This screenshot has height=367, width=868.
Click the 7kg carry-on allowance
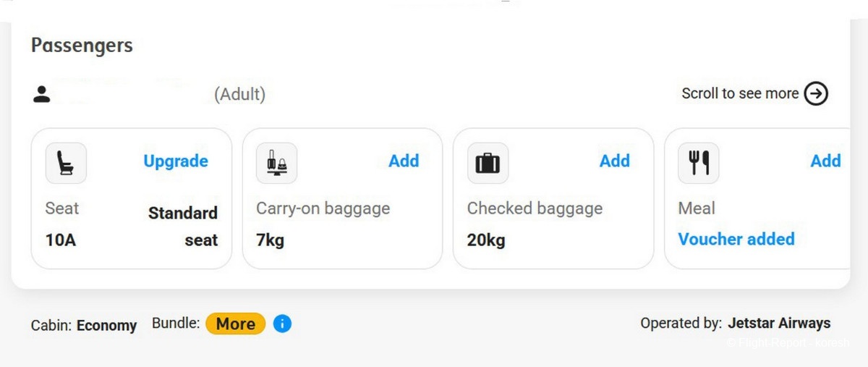(x=271, y=240)
